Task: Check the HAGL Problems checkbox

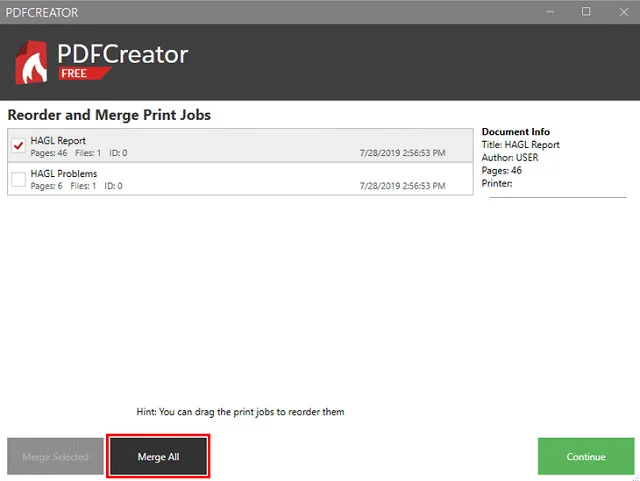Action: click(x=18, y=179)
